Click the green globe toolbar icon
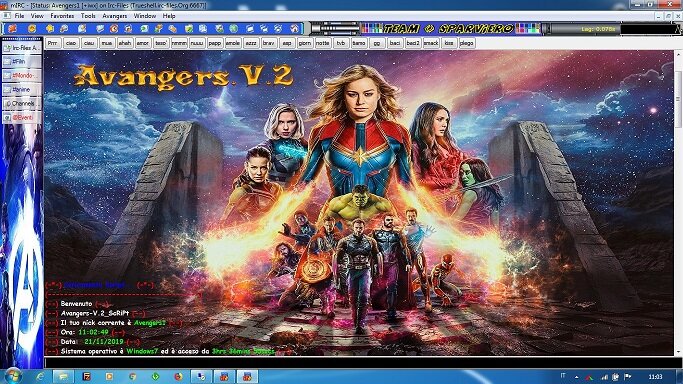Screen dimensions: 683x384 233,29
